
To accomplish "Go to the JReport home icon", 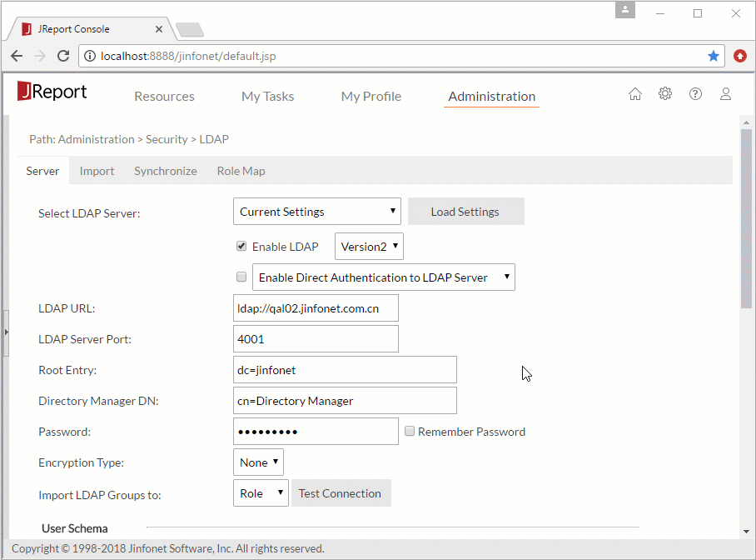I will pyautogui.click(x=635, y=93).
